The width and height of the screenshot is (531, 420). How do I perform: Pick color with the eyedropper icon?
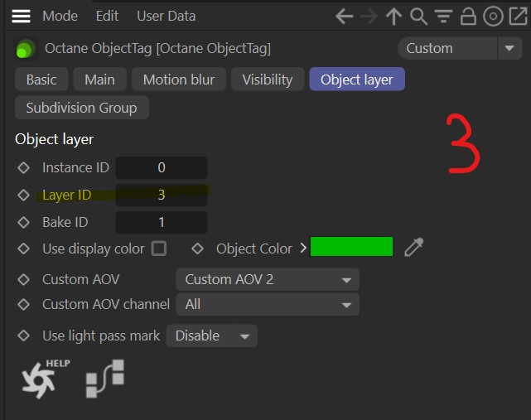click(x=414, y=247)
